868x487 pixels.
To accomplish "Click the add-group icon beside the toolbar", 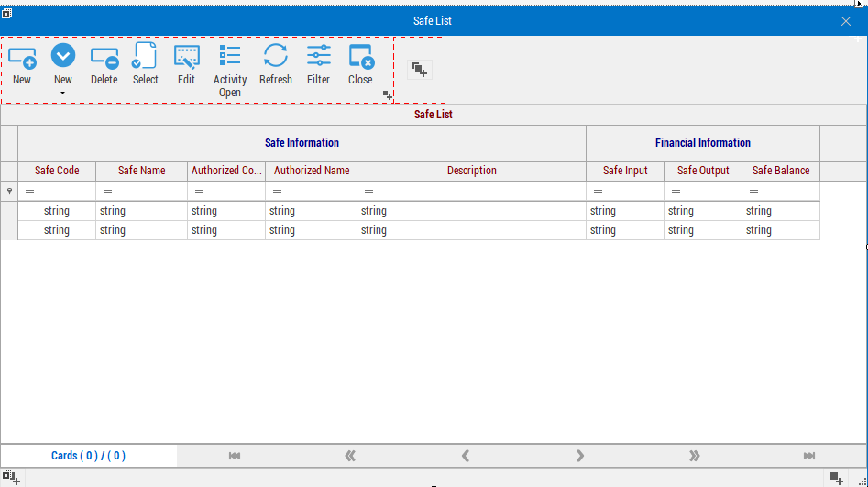I will 420,70.
